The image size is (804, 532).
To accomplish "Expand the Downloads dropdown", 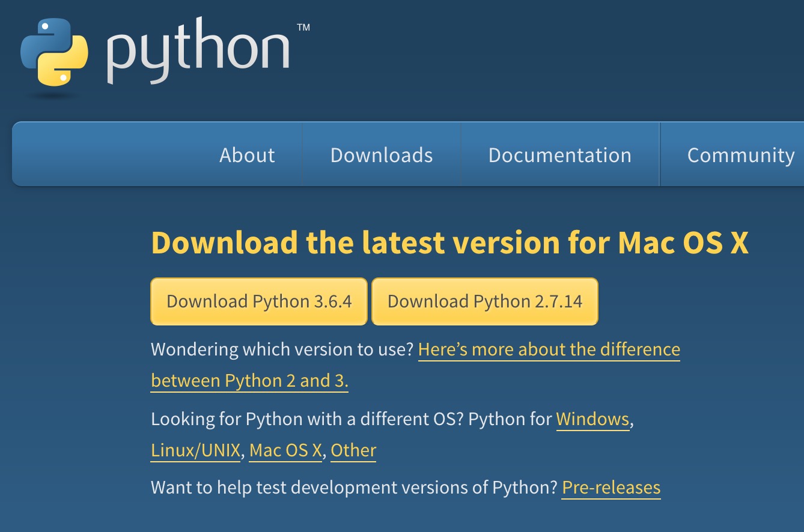I will (381, 154).
